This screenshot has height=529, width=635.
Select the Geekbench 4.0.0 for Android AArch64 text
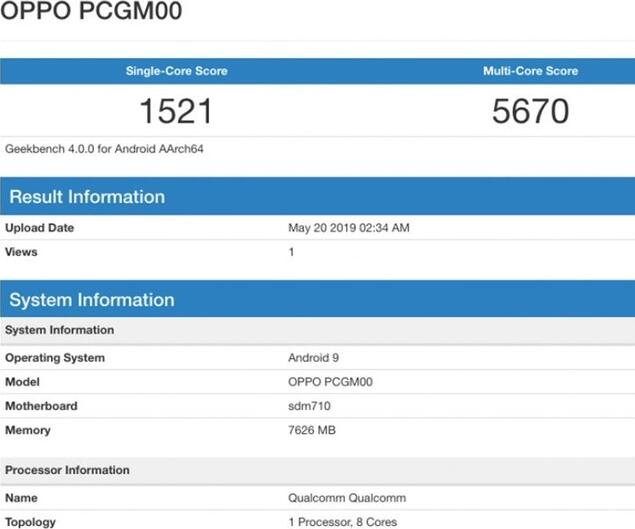104,149
